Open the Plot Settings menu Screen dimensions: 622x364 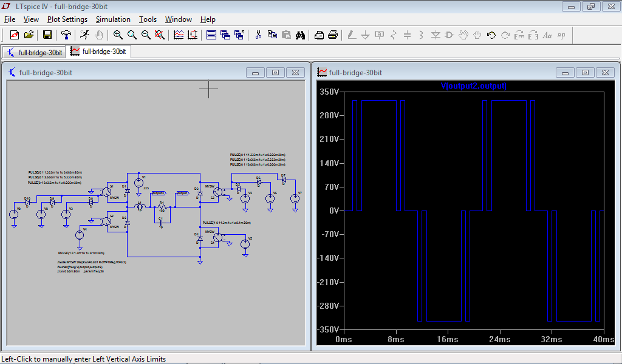pyautogui.click(x=67, y=19)
